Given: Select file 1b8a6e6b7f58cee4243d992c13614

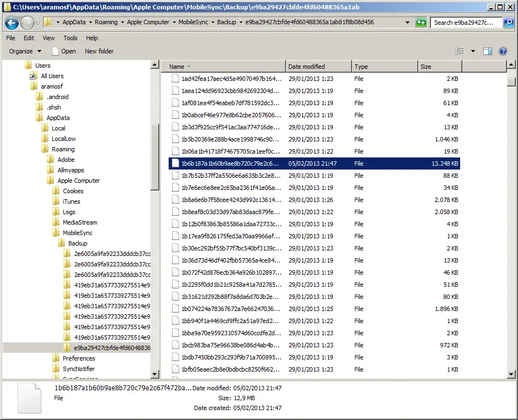Looking at the screenshot, I should click(314, 200).
